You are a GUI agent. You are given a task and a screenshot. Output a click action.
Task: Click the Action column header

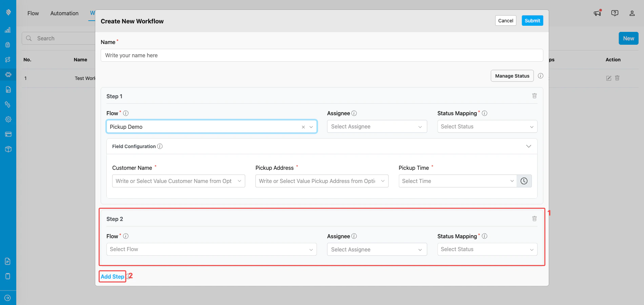tap(613, 60)
